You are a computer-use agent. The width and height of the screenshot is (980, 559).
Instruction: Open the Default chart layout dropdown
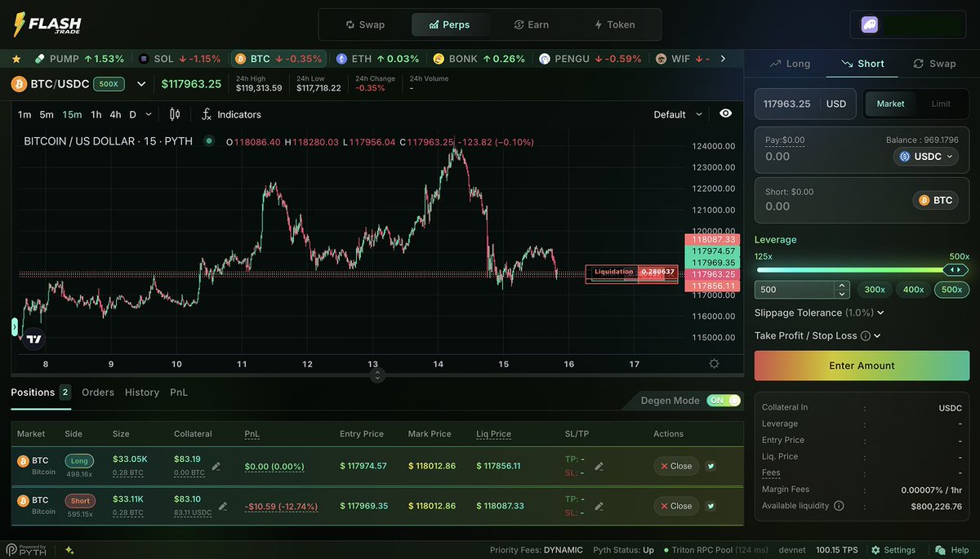point(678,114)
